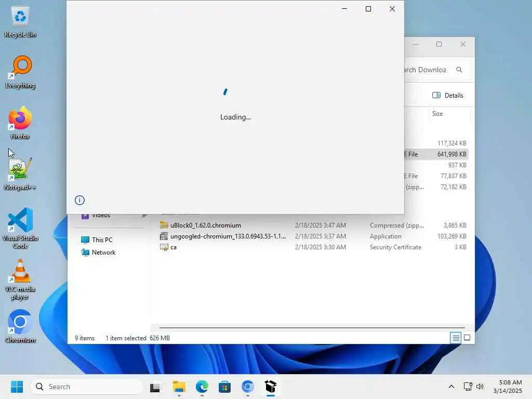Switch to details list view in Explorer

(456, 338)
